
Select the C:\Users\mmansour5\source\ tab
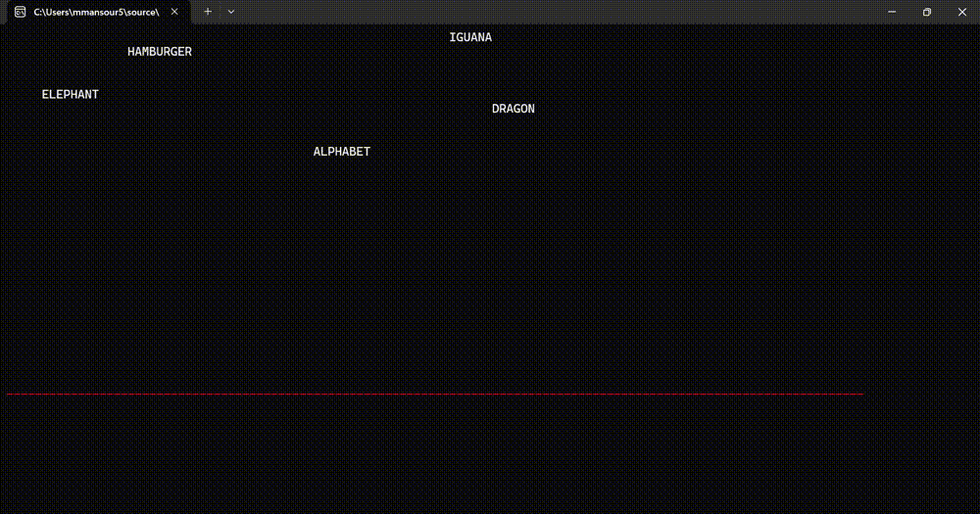pos(98,12)
